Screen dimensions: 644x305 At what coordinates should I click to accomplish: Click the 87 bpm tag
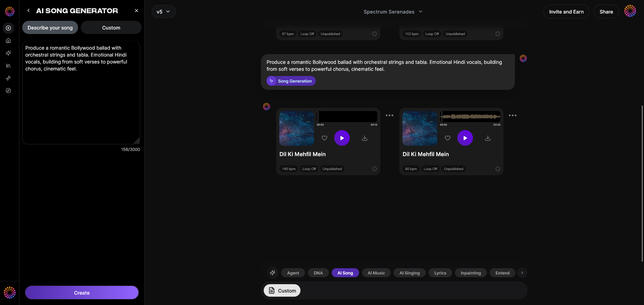coord(288,34)
